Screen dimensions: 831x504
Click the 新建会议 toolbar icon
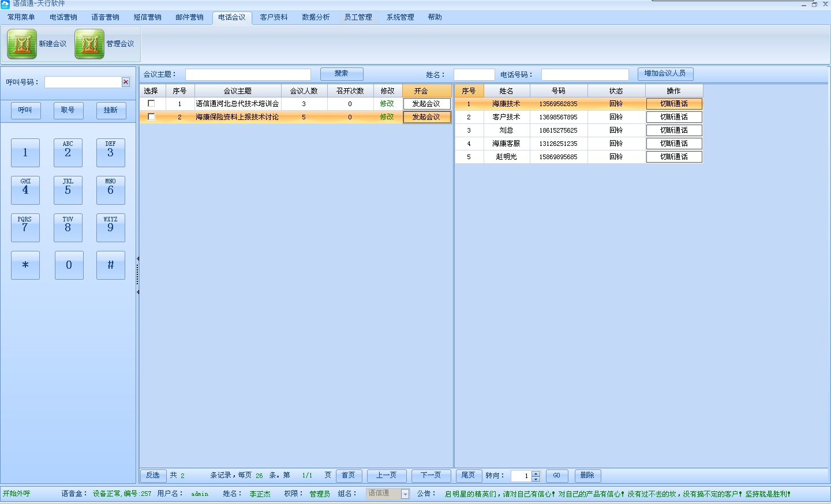click(x=22, y=44)
